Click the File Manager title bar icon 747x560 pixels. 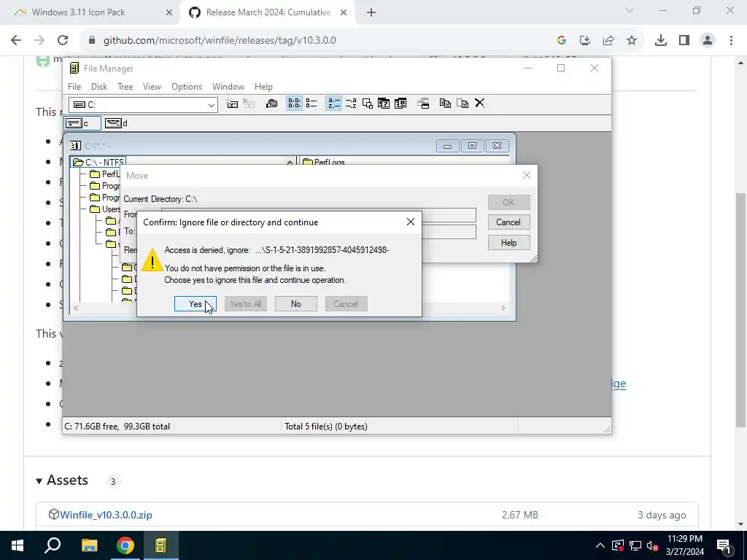pos(74,68)
